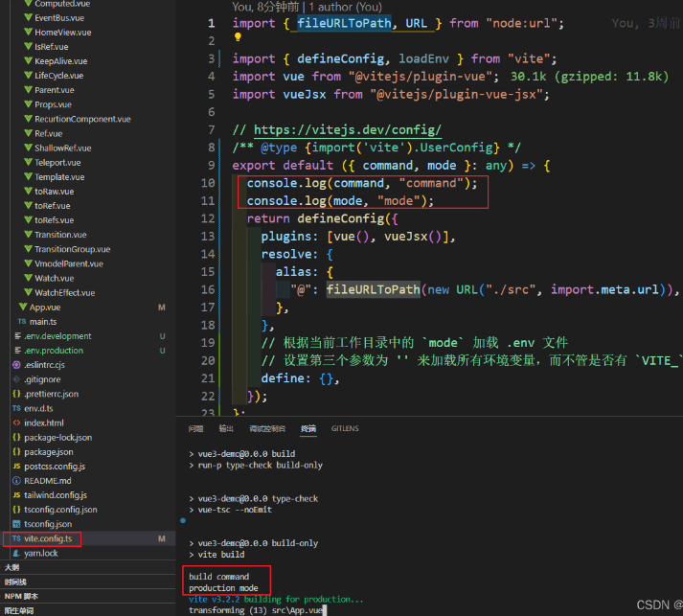683x616 pixels.
Task: Click the terminal input cursor line
Action: click(x=258, y=610)
